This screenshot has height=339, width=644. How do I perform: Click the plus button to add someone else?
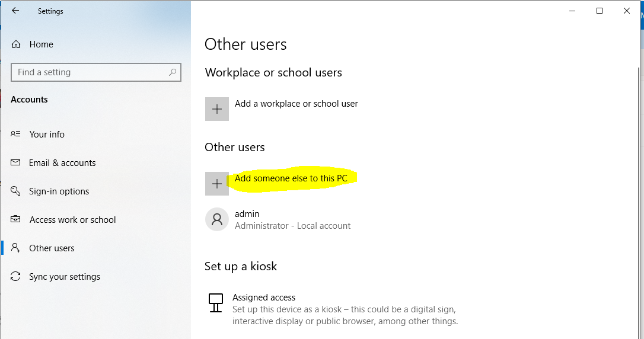pos(217,184)
